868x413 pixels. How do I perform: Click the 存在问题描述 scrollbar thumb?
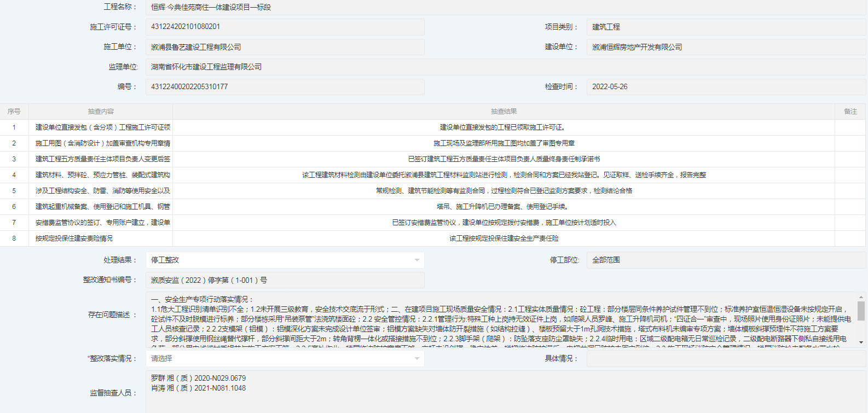861,311
